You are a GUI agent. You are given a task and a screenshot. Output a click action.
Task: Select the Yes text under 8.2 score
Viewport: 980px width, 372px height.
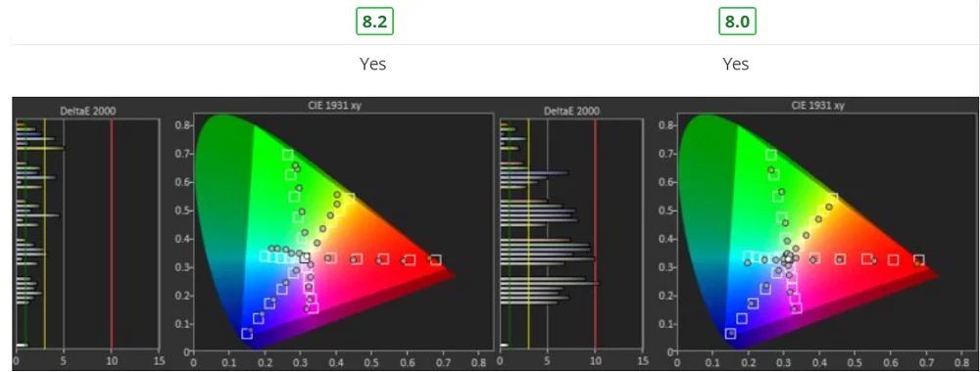(x=372, y=64)
